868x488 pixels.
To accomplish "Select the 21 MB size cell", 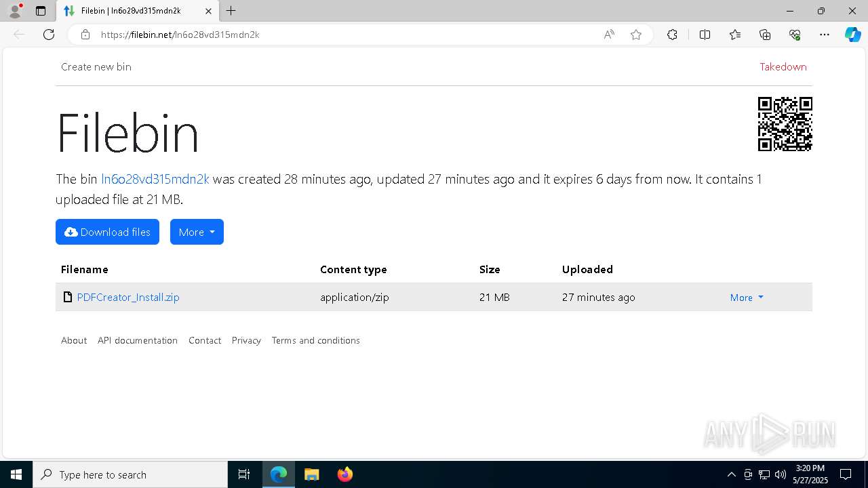I will 494,297.
